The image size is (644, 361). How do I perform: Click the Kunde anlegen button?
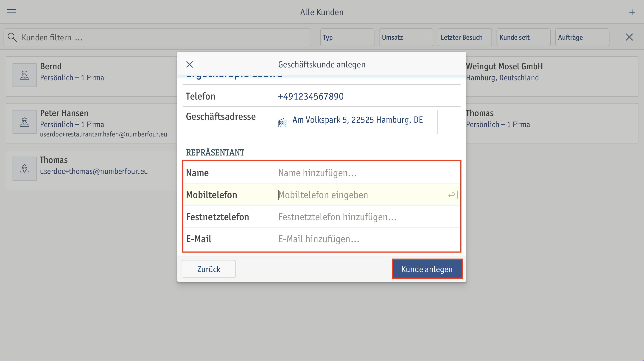point(427,269)
